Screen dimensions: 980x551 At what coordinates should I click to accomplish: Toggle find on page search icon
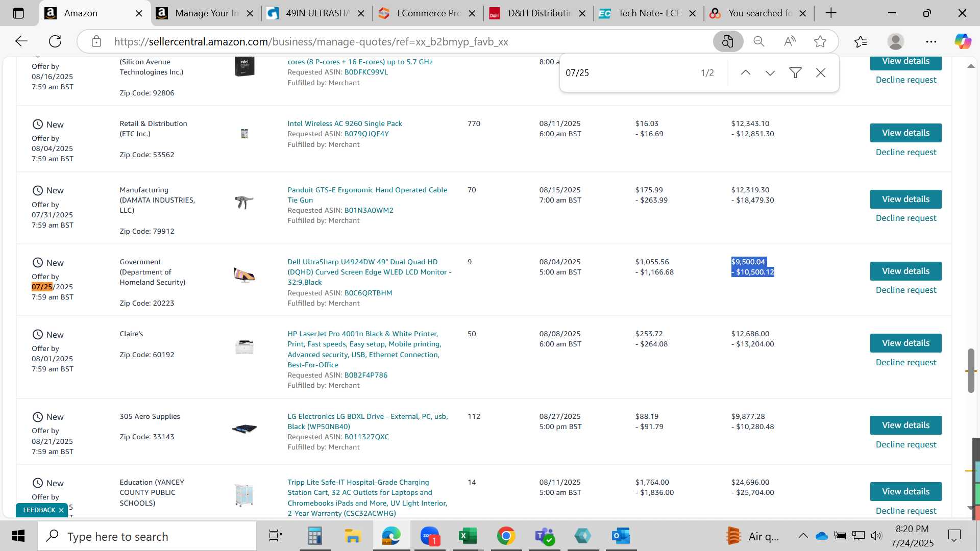[x=728, y=41]
